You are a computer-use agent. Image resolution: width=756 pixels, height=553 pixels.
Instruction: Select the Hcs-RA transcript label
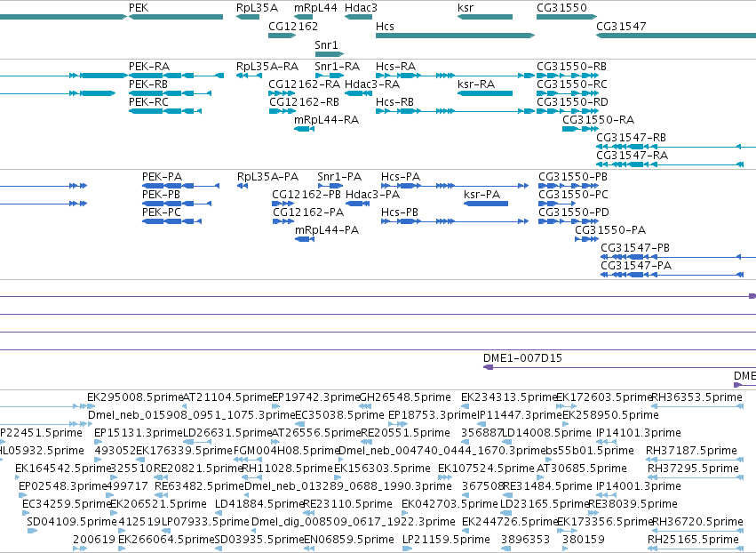395,67
